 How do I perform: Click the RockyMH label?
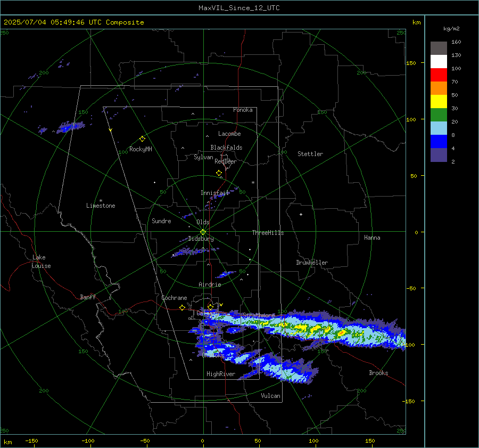point(141,149)
